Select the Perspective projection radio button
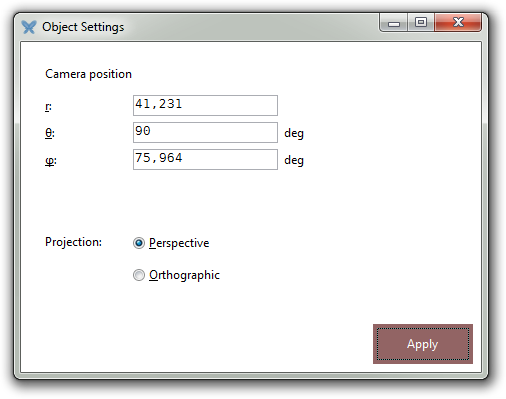This screenshot has width=506, height=399. point(139,243)
